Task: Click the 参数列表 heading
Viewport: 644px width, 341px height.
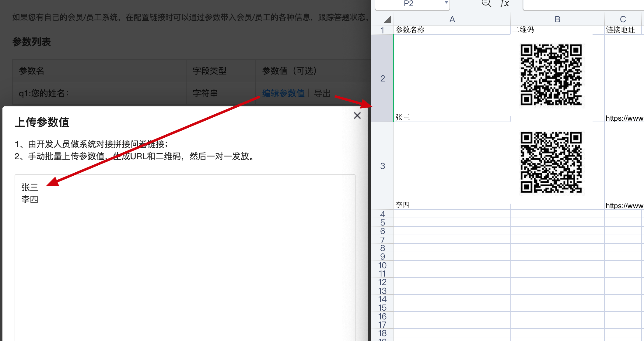Action: coord(31,42)
